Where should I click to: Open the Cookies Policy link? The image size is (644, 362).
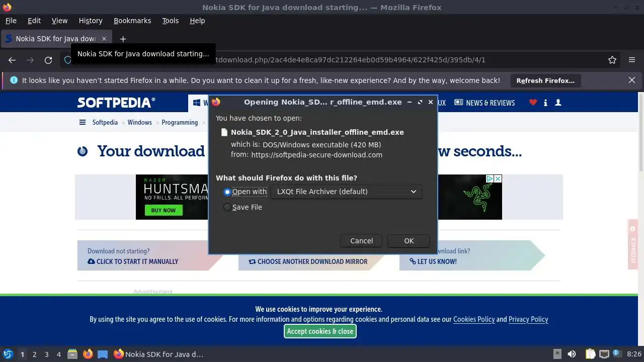click(474, 319)
